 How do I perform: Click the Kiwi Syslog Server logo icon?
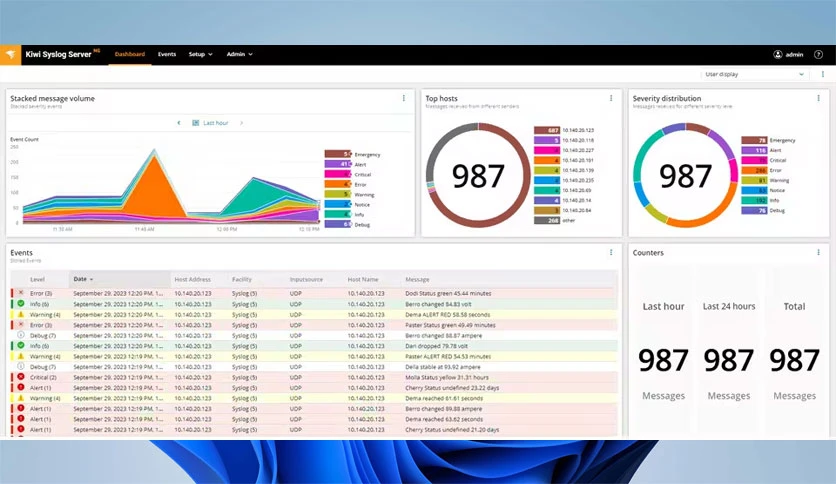(x=10, y=54)
